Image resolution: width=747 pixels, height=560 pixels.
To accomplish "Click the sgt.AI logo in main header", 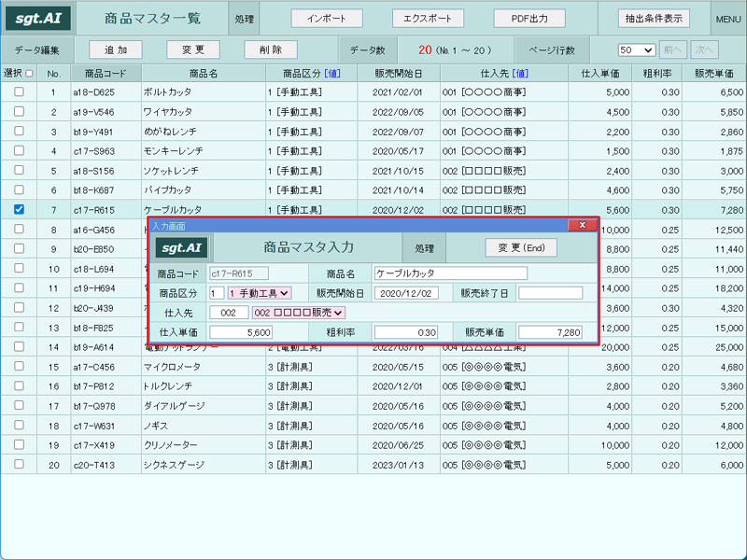I will [38, 19].
